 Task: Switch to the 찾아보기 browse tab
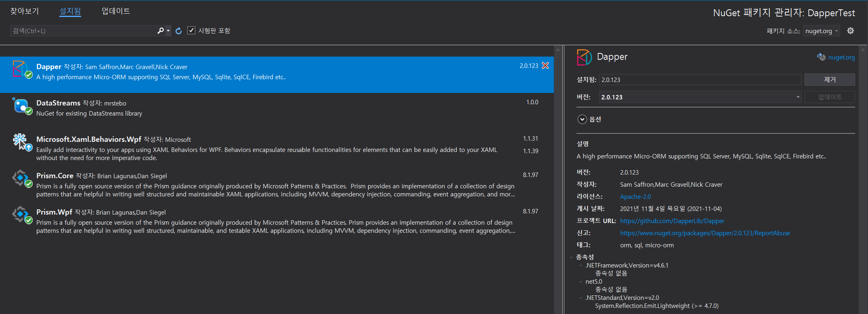pos(25,11)
